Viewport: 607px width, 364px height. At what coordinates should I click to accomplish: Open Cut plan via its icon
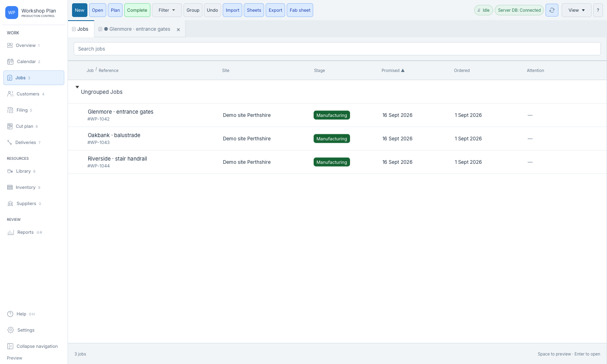(x=10, y=127)
